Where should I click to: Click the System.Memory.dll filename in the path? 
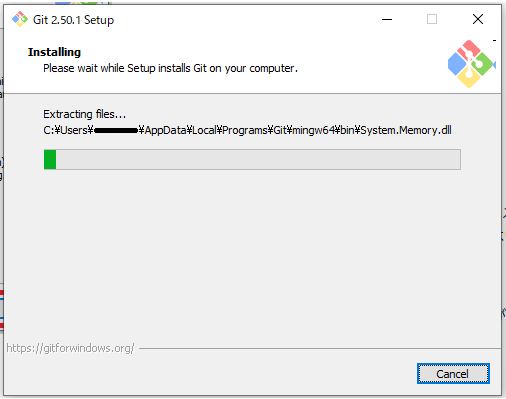click(x=406, y=130)
